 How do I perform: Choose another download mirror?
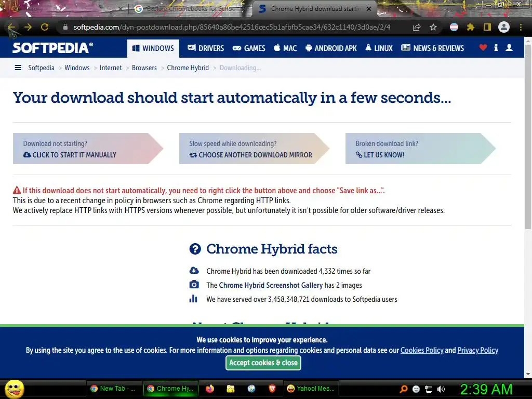coord(254,149)
